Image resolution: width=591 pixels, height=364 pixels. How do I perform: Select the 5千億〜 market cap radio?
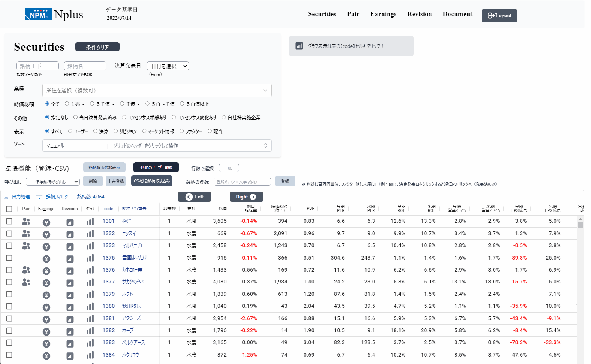pos(92,104)
